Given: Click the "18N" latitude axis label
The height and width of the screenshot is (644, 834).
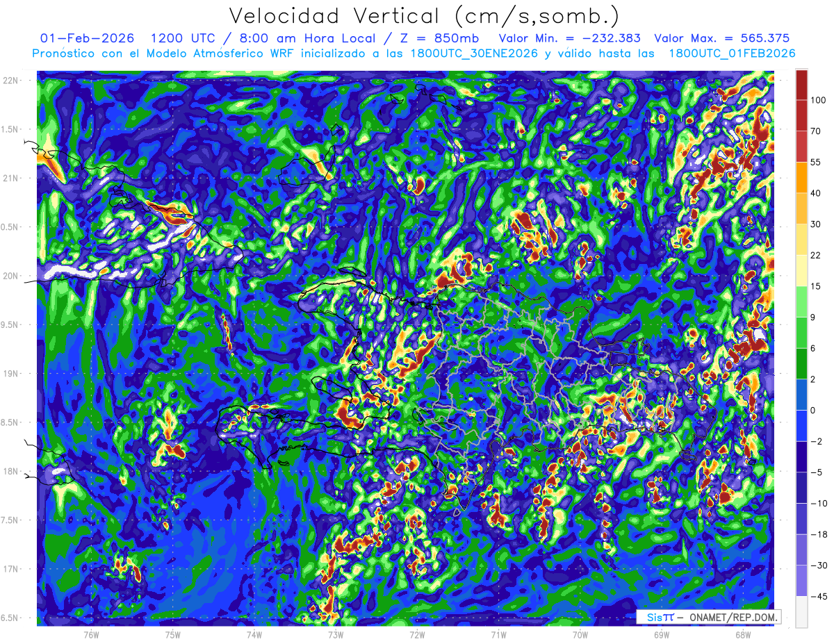Looking at the screenshot, I should (10, 471).
